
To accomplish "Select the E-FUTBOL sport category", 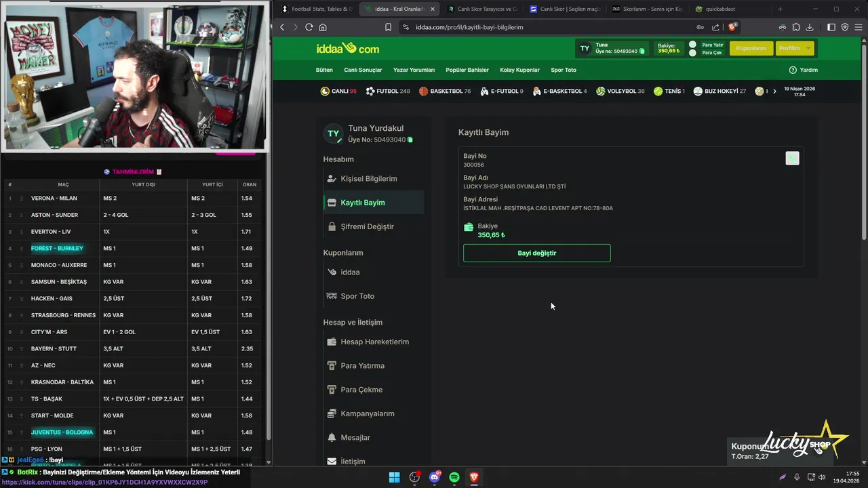I will (502, 91).
